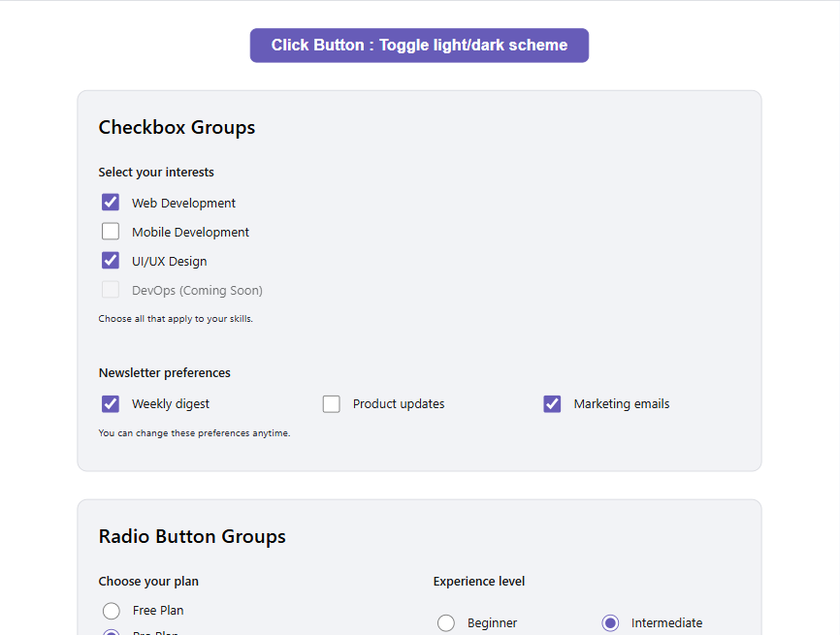Click the "You can change these preferences" hint

click(194, 433)
